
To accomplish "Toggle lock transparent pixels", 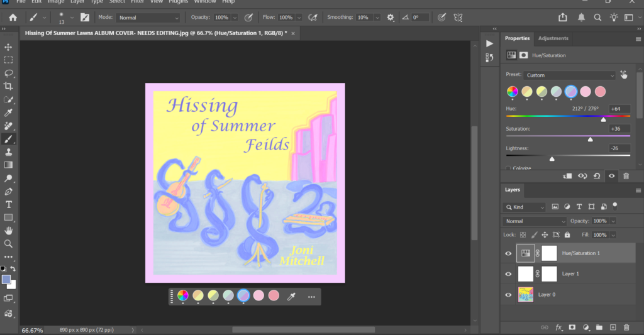I will (523, 235).
